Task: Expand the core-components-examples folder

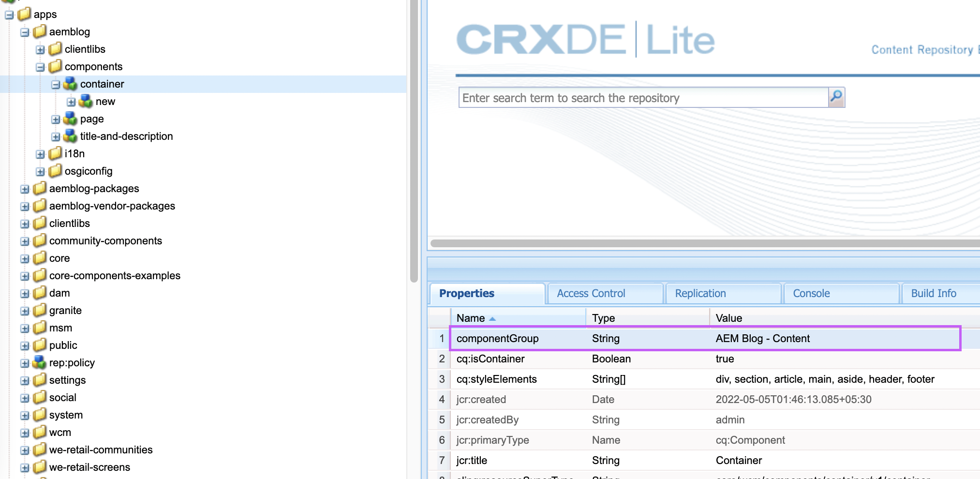Action: coord(25,276)
